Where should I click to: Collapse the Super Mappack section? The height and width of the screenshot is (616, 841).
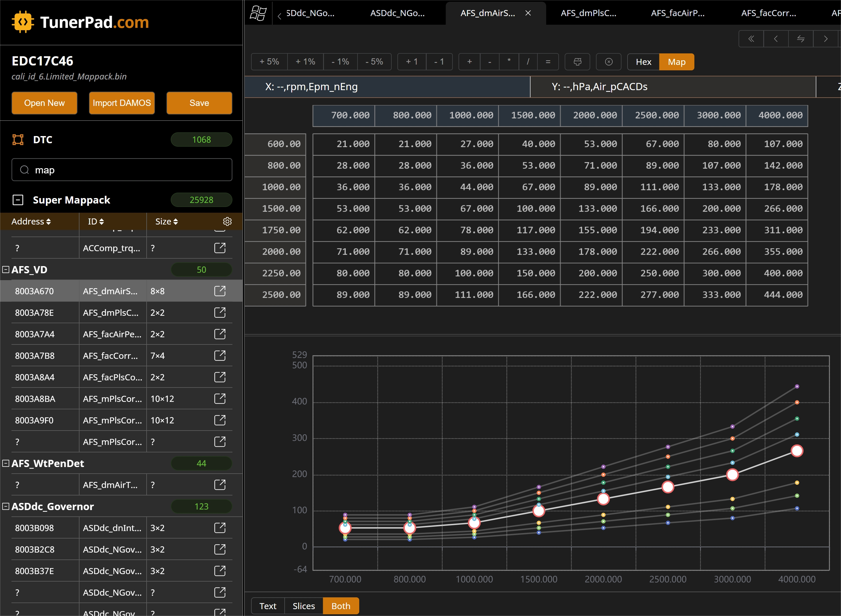coord(18,200)
